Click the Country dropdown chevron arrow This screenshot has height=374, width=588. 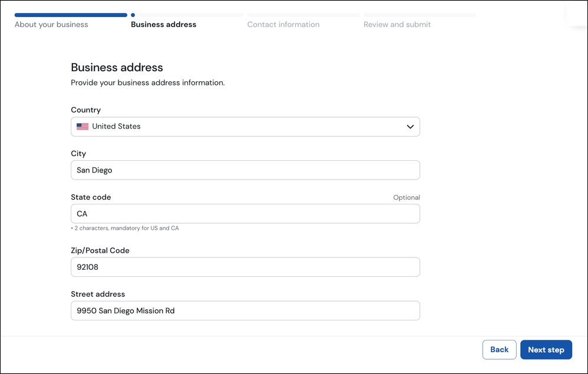[x=410, y=127]
